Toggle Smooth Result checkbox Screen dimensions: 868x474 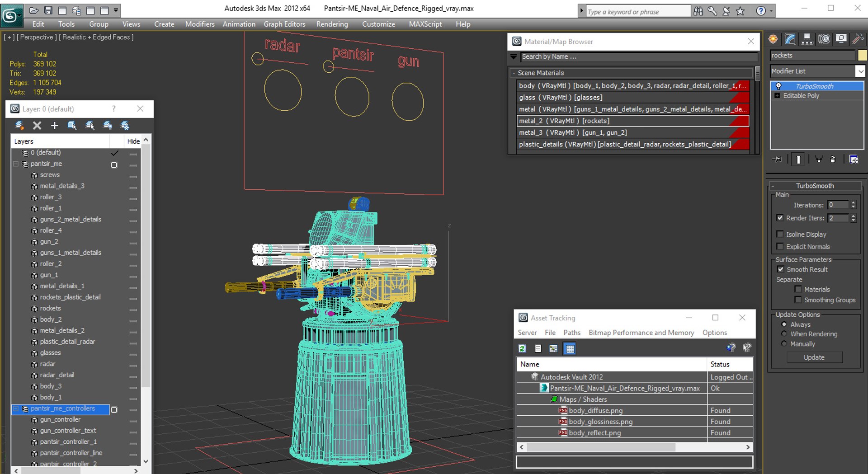click(780, 269)
